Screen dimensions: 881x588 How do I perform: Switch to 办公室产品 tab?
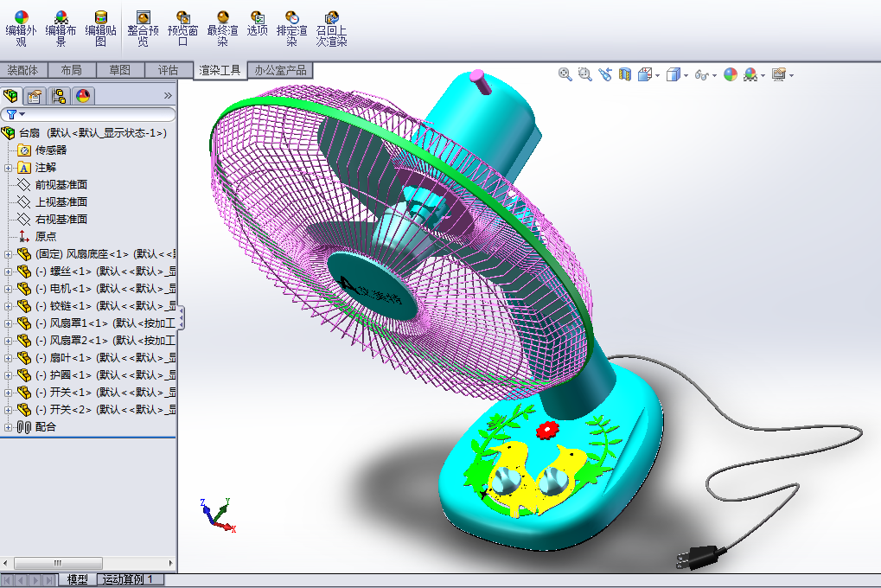[280, 70]
